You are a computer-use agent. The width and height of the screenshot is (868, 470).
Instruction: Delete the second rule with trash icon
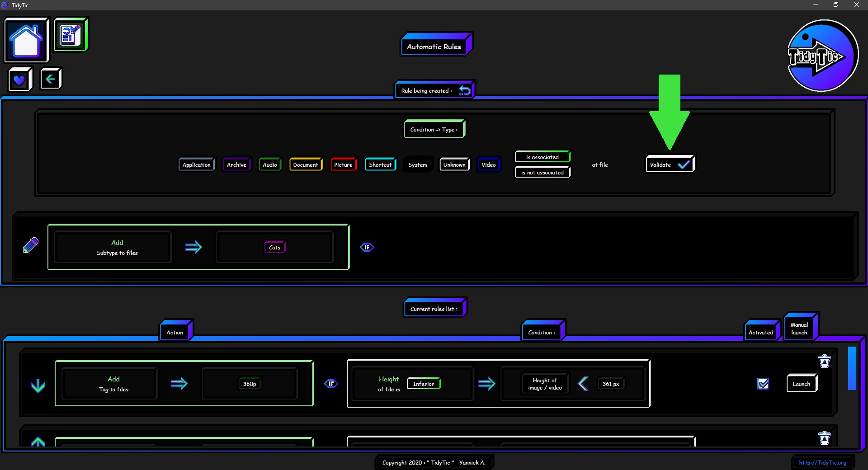click(x=825, y=438)
